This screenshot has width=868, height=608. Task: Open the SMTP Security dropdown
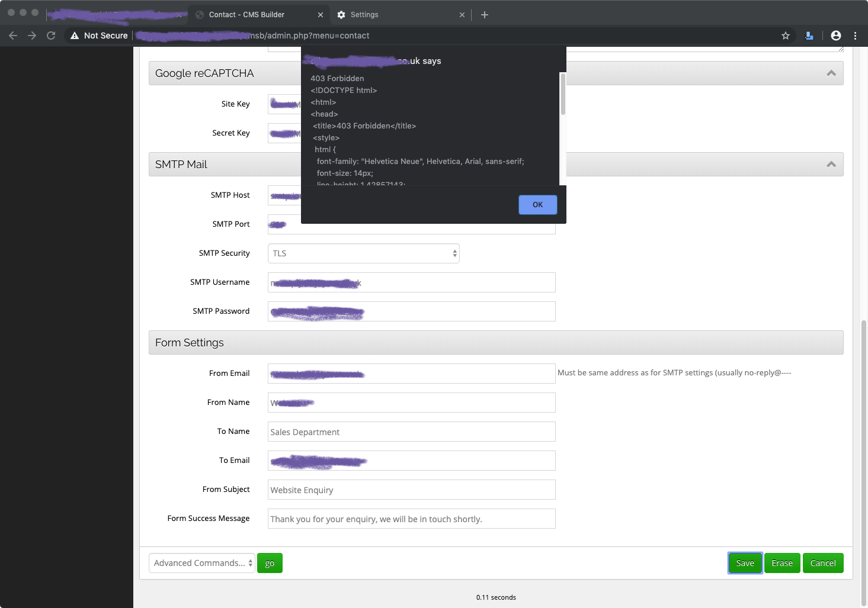[x=363, y=253]
